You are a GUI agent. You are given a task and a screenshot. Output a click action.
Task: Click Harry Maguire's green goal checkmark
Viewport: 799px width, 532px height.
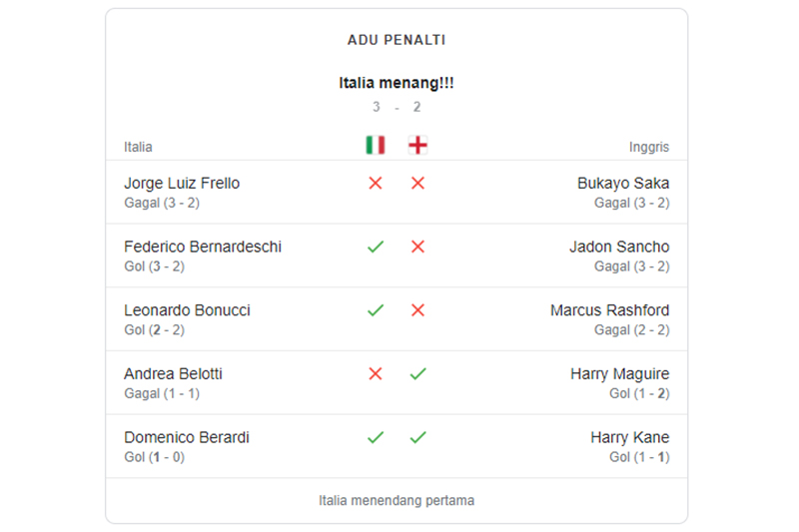[x=417, y=374]
